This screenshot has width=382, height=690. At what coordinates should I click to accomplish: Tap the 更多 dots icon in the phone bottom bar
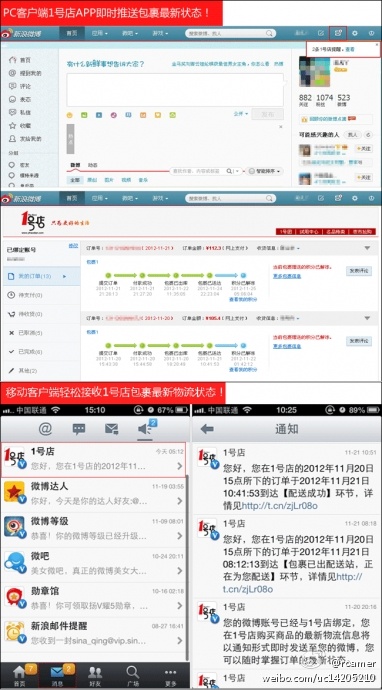coord(170,675)
